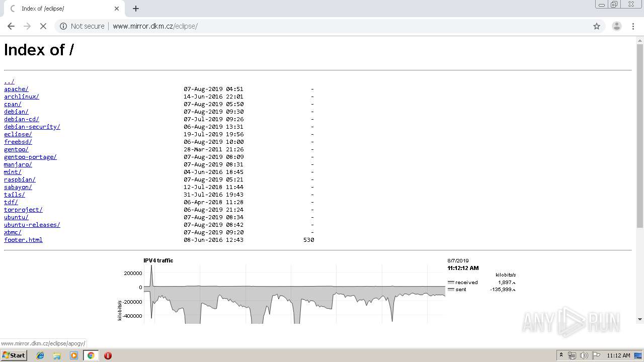Show hidden system tray icons

pyautogui.click(x=561, y=355)
